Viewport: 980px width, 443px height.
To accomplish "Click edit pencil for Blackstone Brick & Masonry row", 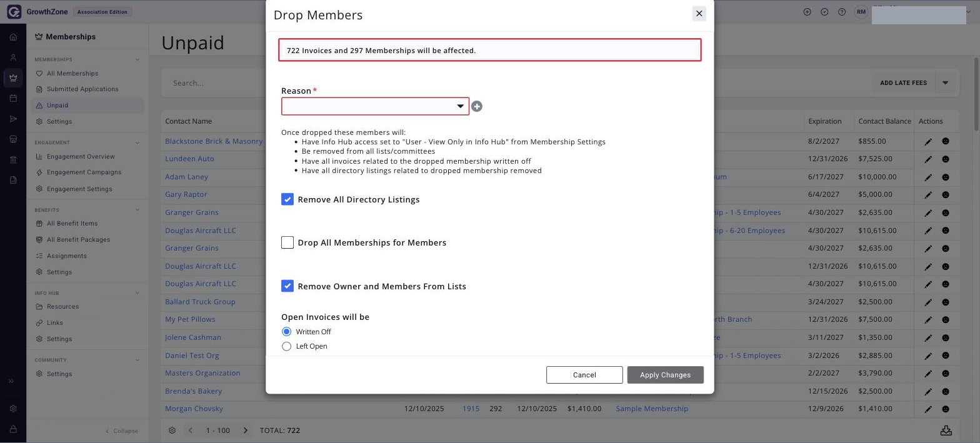I will tap(928, 142).
